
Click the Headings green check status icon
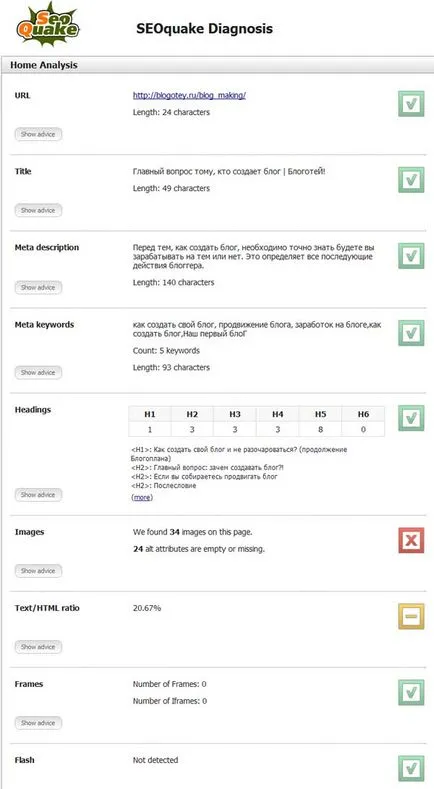[x=411, y=418]
